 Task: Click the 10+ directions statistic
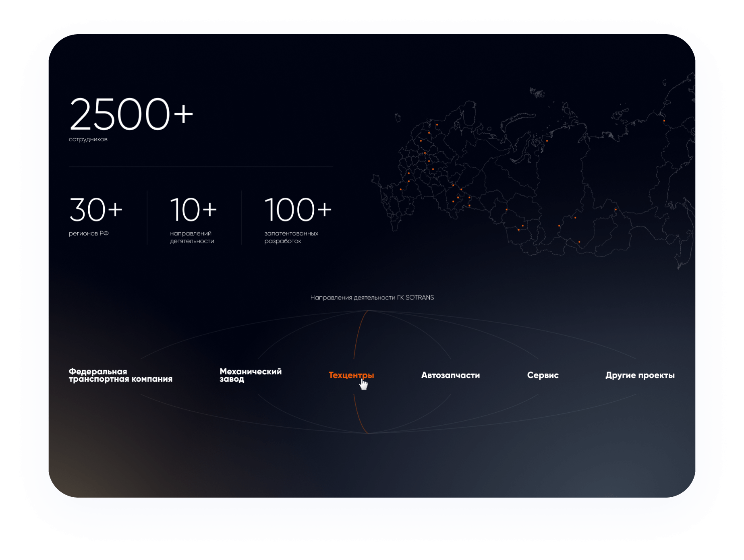point(193,210)
